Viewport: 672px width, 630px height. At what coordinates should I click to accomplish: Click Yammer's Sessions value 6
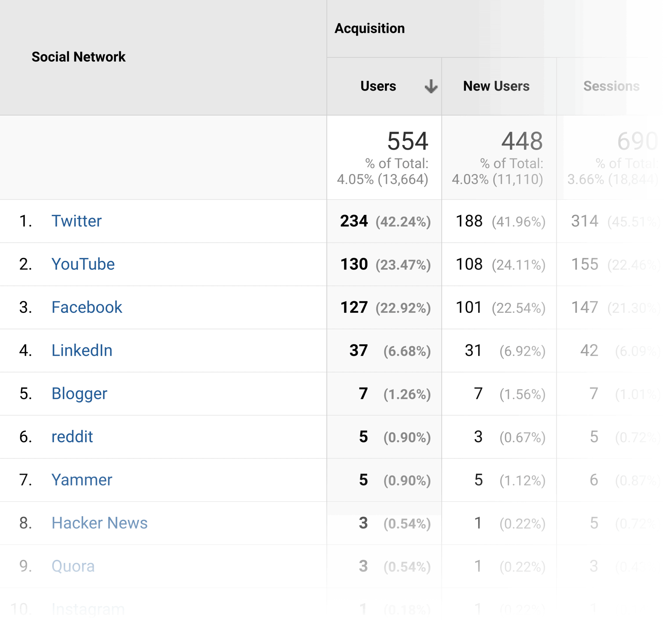click(594, 480)
